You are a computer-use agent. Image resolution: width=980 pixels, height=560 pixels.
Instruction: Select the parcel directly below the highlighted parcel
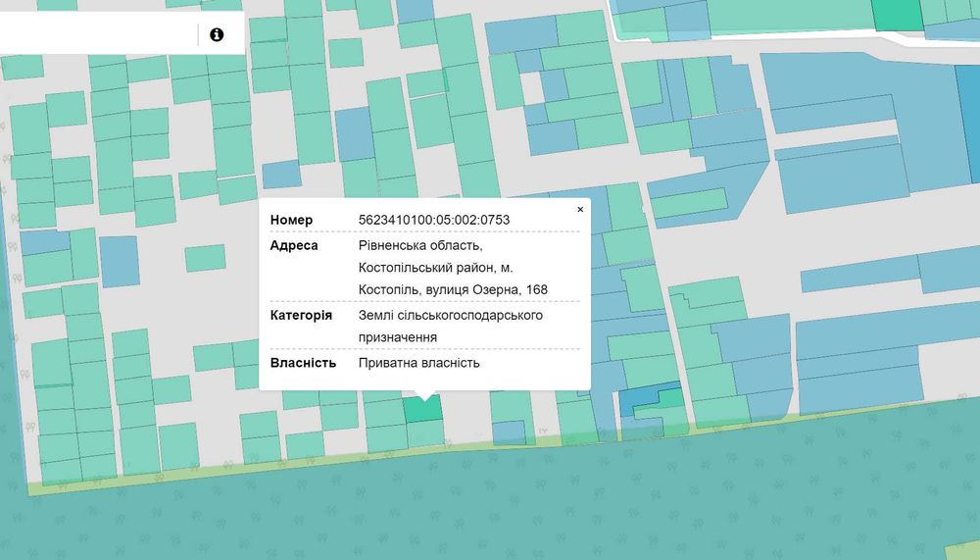pos(425,433)
